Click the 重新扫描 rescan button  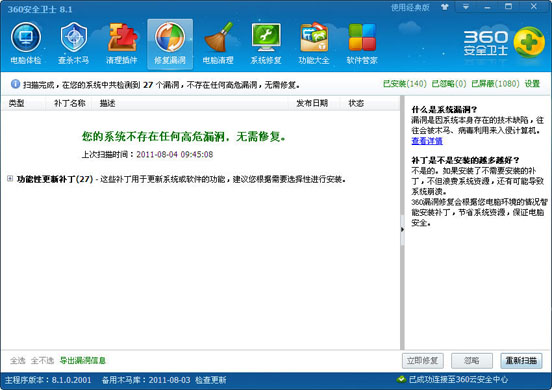point(521,361)
